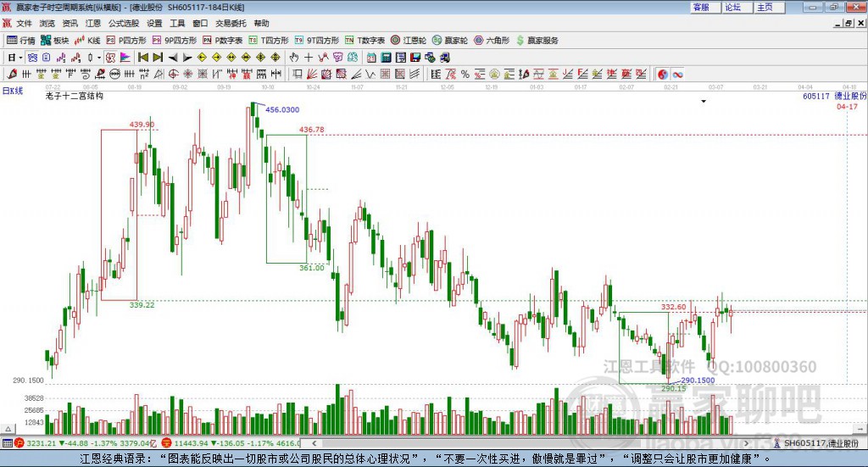Click the 339.22 price label
This screenshot has height=467, width=868.
click(x=142, y=305)
